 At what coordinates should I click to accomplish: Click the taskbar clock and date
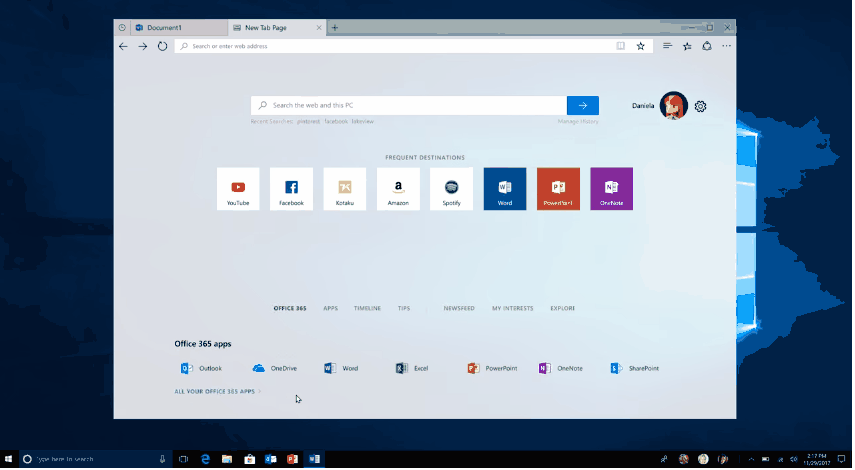point(816,459)
